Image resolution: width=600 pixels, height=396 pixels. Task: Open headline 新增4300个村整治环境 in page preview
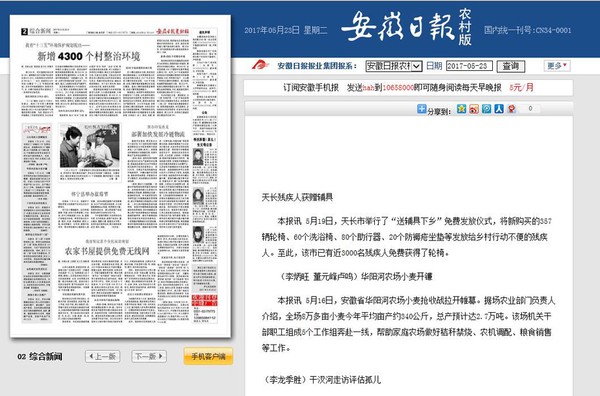coord(88,57)
